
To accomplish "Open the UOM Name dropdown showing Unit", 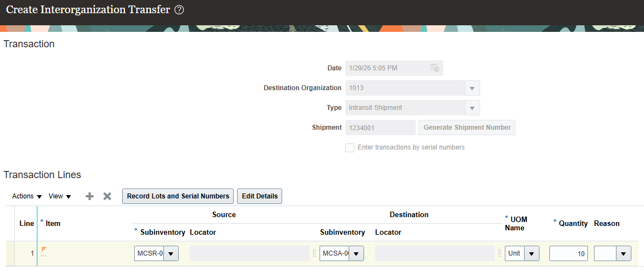I will (531, 253).
